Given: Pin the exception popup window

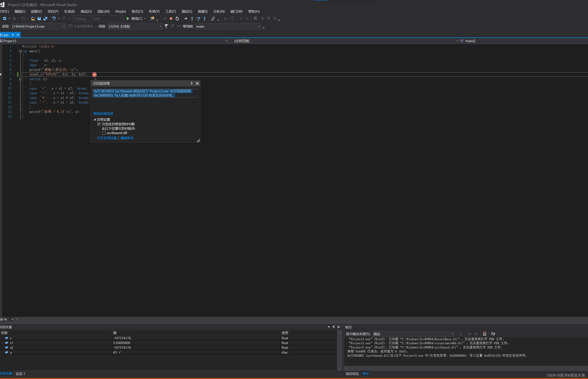Looking at the screenshot, I should [x=191, y=83].
